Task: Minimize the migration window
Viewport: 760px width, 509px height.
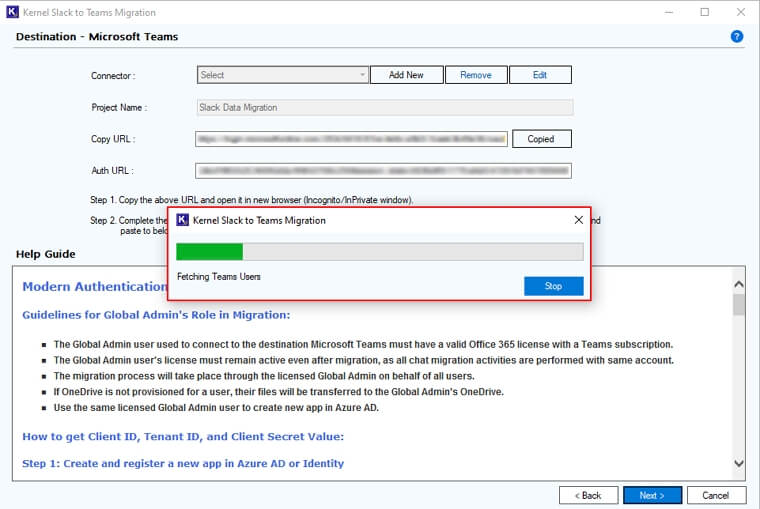Action: [x=669, y=12]
